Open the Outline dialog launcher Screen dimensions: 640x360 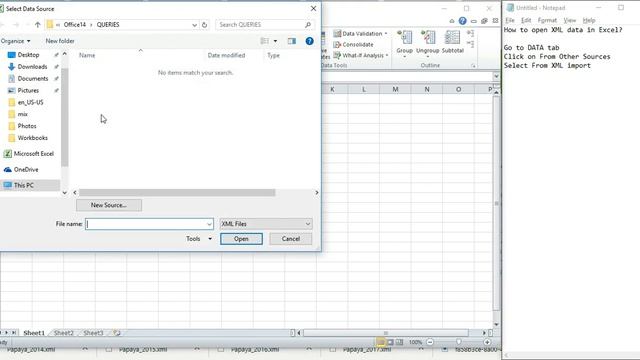(473, 65)
